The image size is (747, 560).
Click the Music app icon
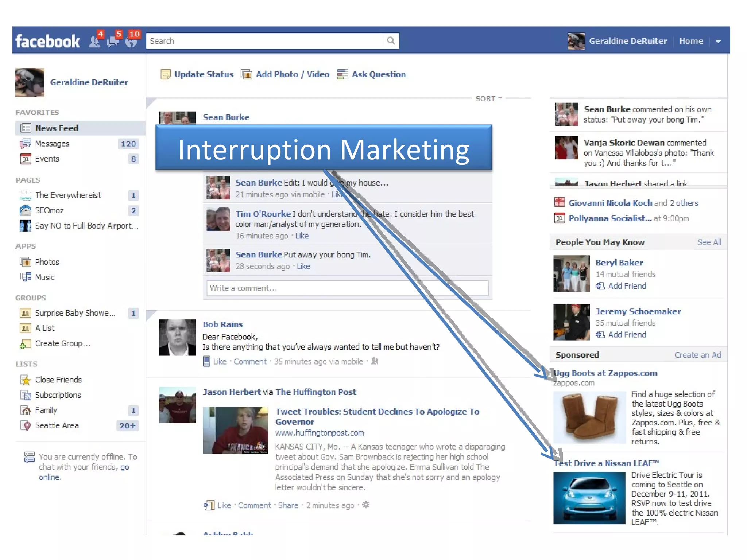[x=26, y=277]
